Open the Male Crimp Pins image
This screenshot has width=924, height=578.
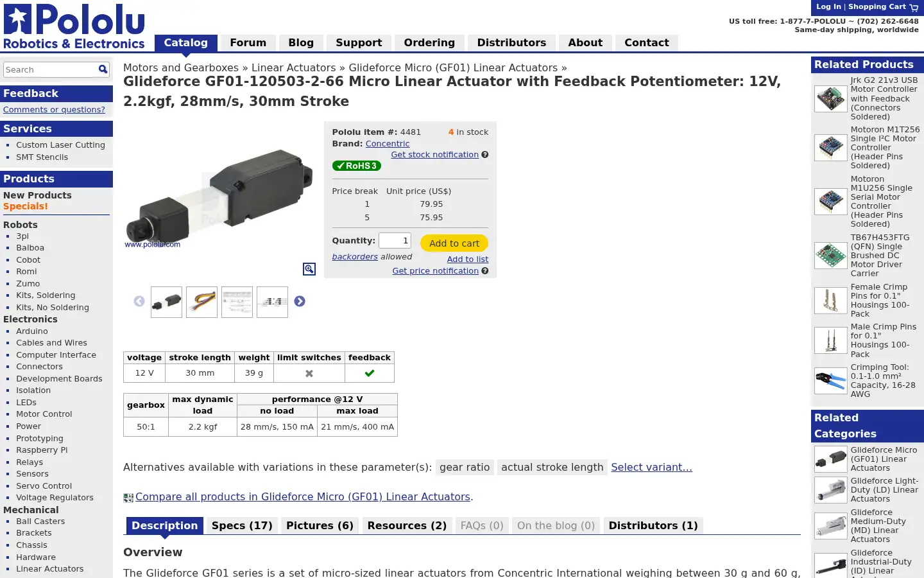(831, 340)
